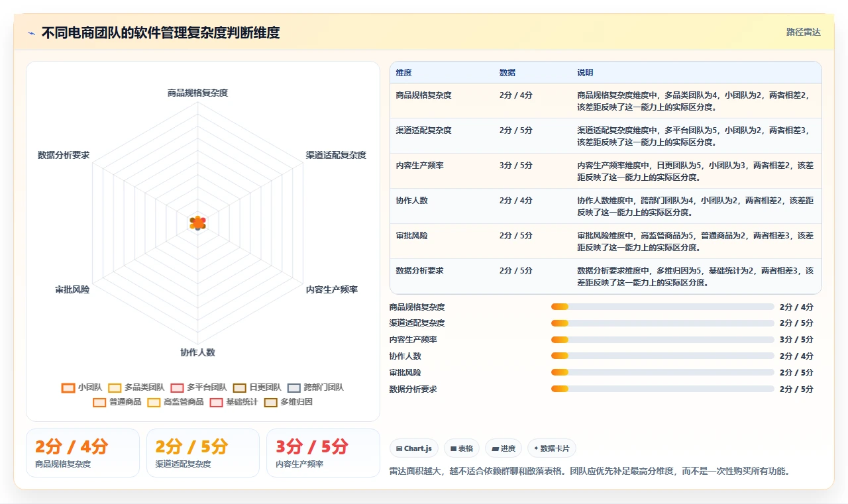Toggle the 多维归因 legend entry
Screen dimensions: 848x504
[x=288, y=402]
